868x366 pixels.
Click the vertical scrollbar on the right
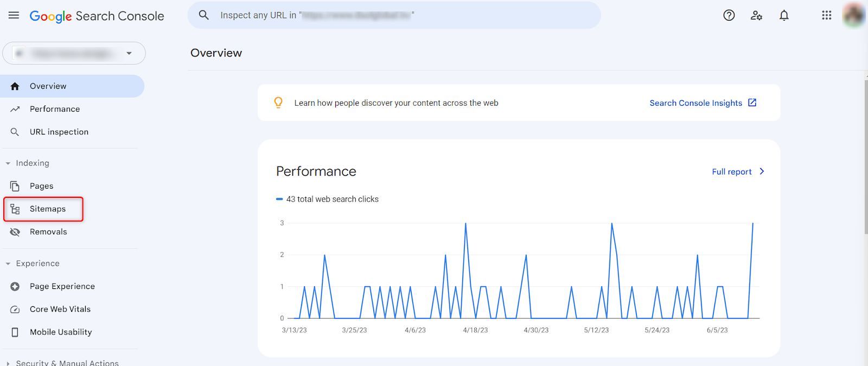(866, 157)
